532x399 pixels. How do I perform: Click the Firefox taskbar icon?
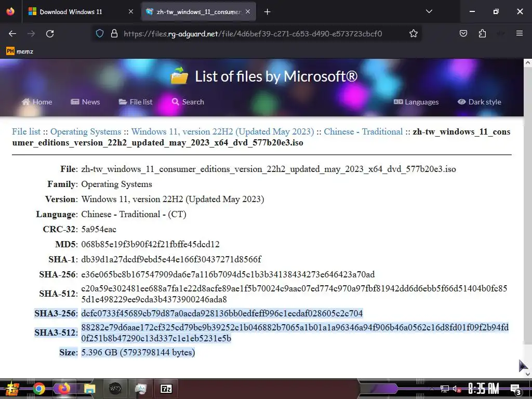(x=64, y=389)
